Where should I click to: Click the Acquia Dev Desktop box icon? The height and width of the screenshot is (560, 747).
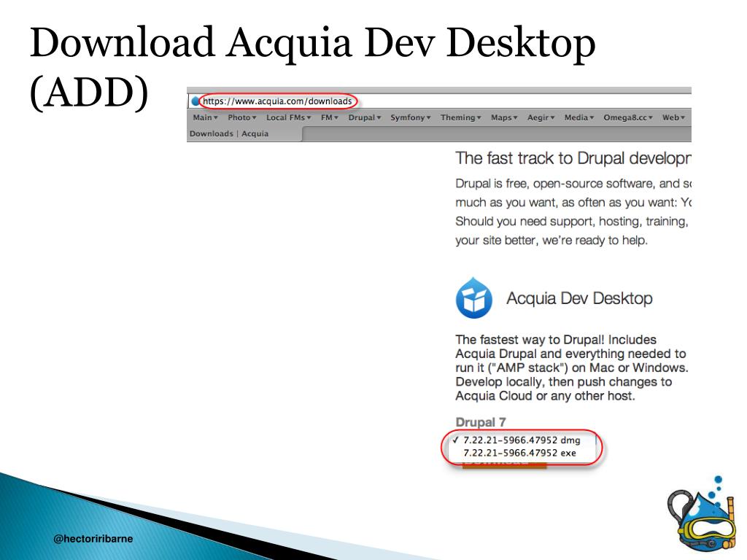pos(474,298)
